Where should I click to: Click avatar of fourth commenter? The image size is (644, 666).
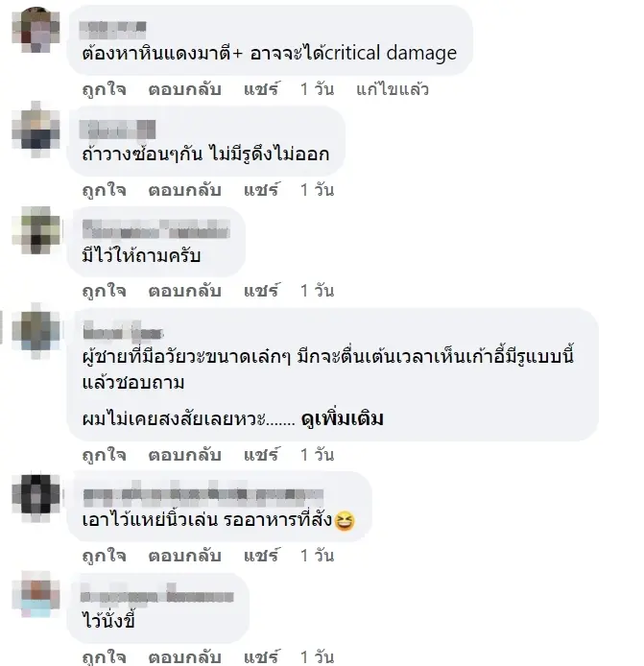click(36, 331)
